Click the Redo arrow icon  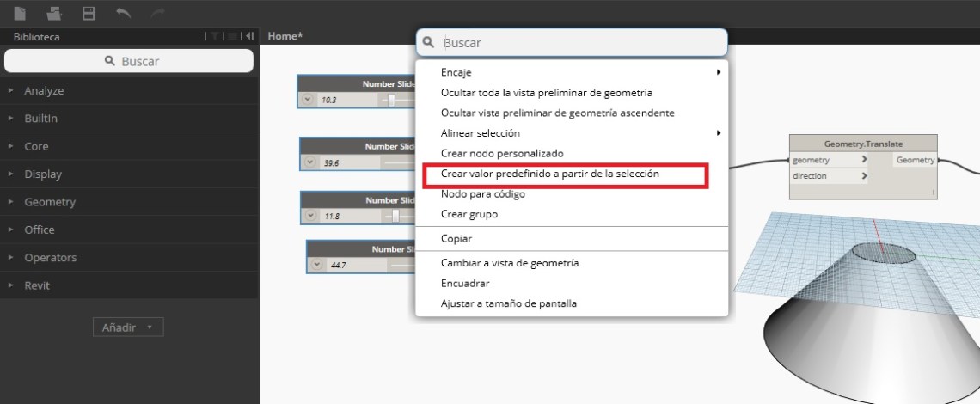tap(156, 13)
